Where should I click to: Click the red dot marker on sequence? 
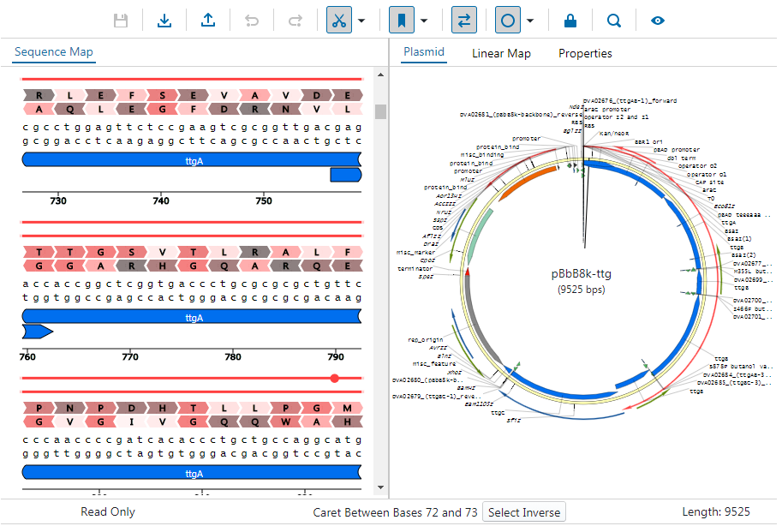tap(335, 379)
